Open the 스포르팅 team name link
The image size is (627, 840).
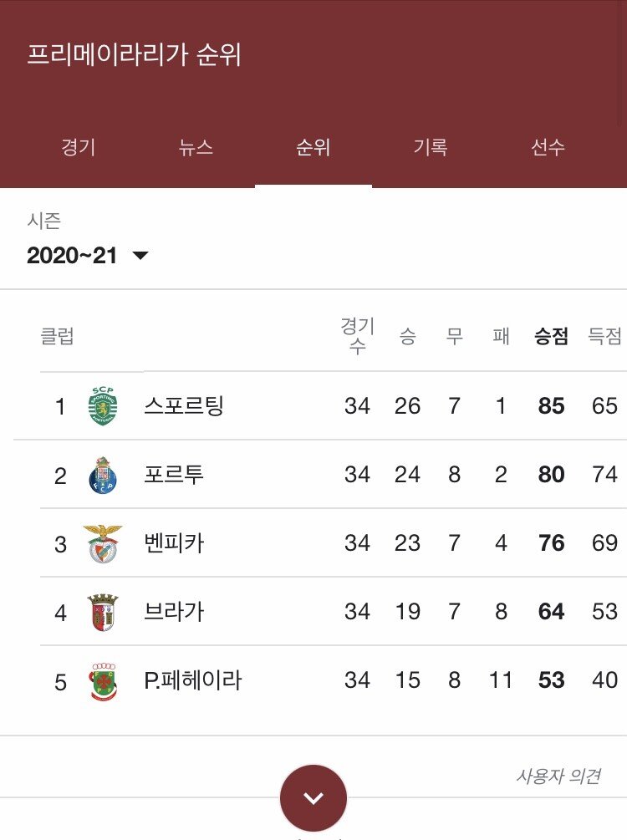click(x=183, y=405)
